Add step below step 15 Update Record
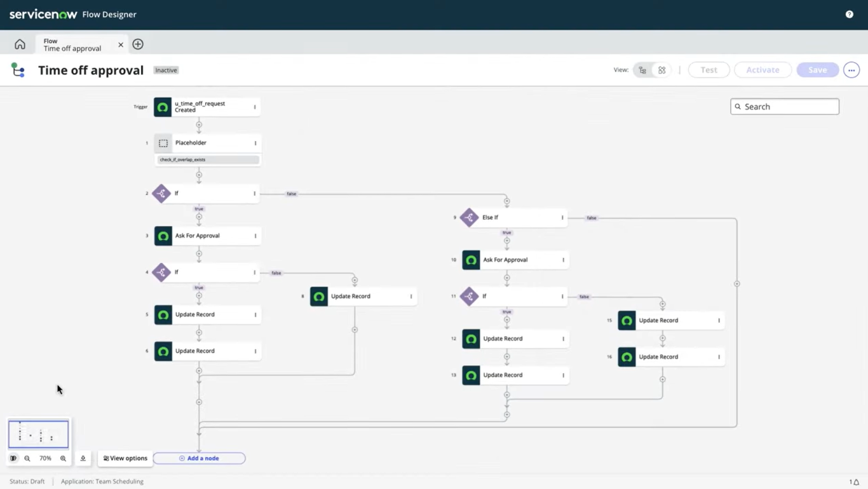The image size is (868, 489). 662,338
